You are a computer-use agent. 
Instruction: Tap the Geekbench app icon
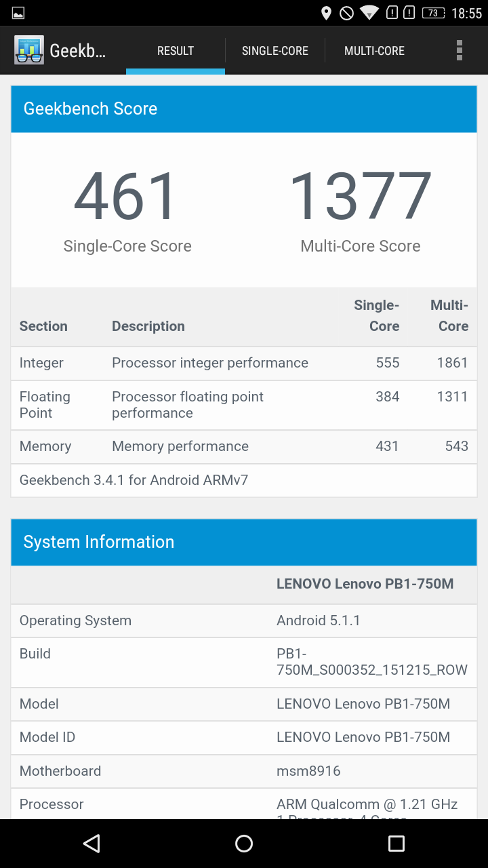pyautogui.click(x=29, y=50)
